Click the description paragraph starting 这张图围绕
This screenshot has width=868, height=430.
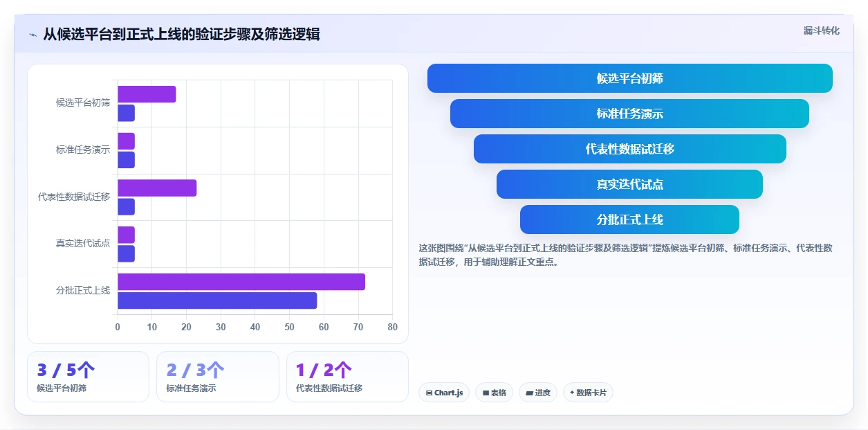click(625, 255)
